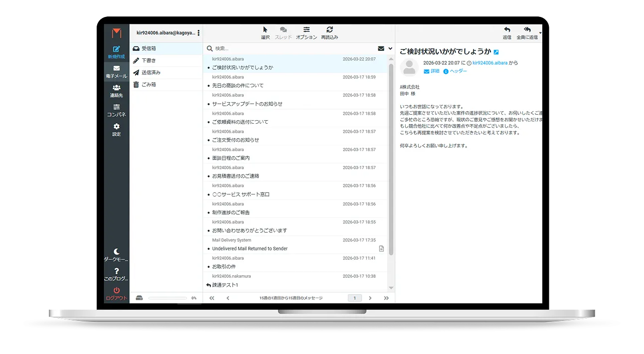Image resolution: width=644 pixels, height=354 pixels.
Task: Click 再読込み to refresh the list
Action: 329,33
